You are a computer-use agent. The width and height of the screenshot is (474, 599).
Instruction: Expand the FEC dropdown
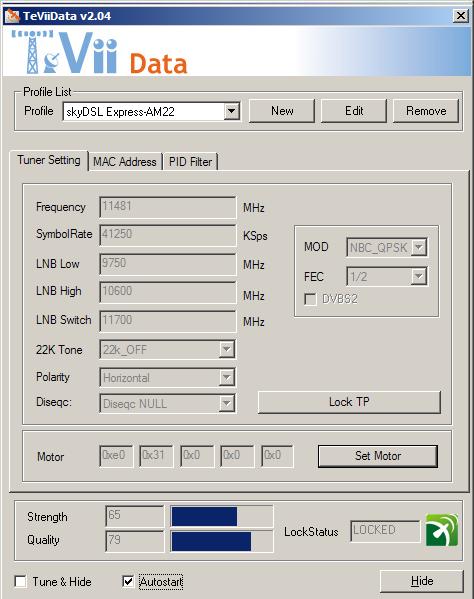[x=419, y=276]
